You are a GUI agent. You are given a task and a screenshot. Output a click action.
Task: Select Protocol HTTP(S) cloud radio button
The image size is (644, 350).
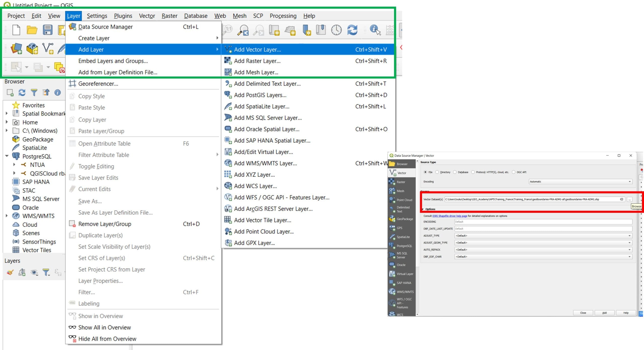(x=473, y=172)
